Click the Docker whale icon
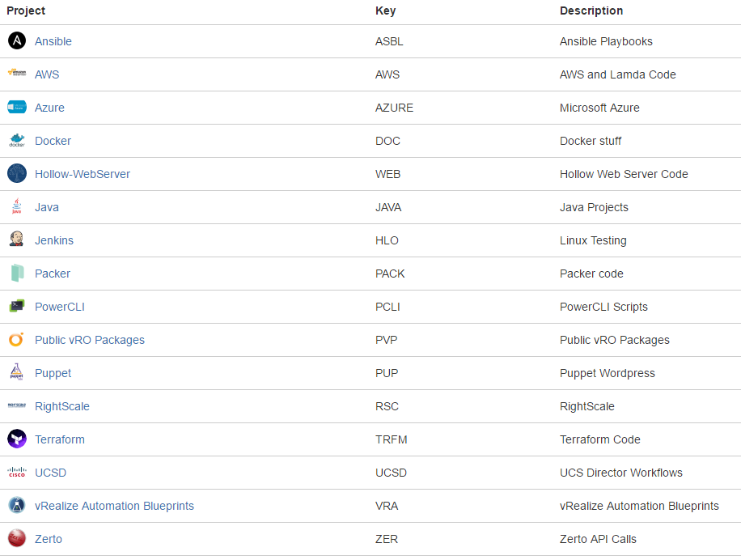This screenshot has height=560, width=741. [17, 141]
